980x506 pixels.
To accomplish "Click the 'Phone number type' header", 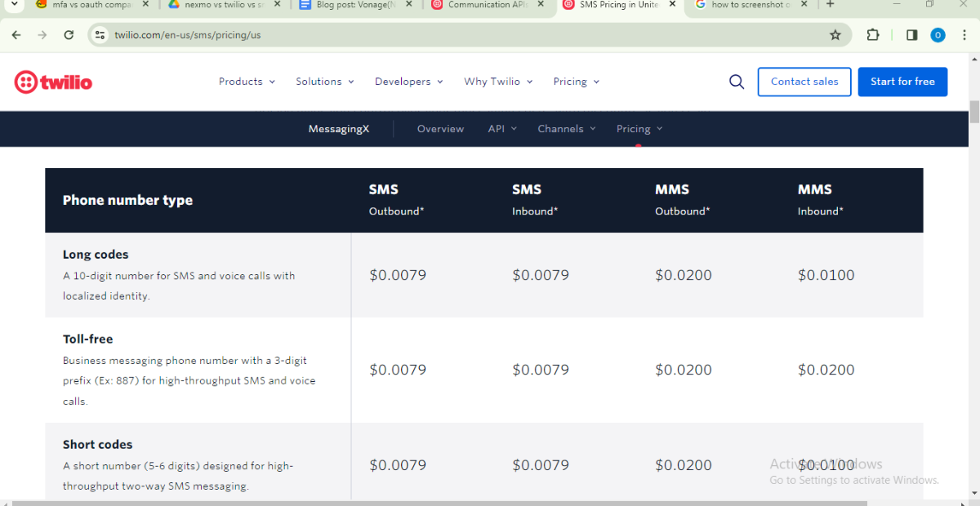I will pos(127,200).
